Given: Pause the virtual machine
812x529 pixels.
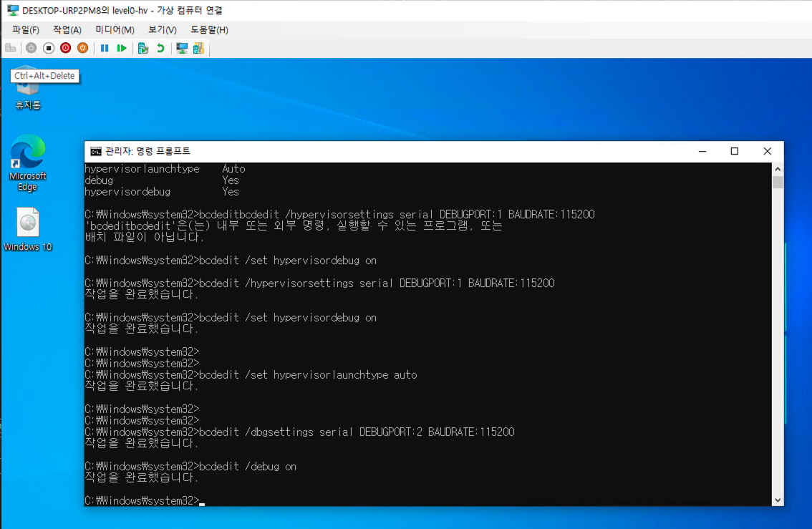Looking at the screenshot, I should (103, 48).
